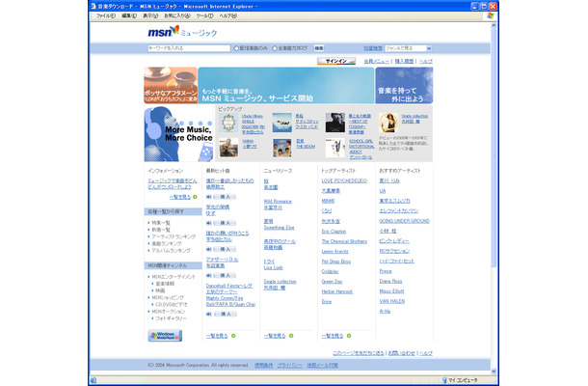Open フォトギャラリー sidebar link

click(x=171, y=318)
